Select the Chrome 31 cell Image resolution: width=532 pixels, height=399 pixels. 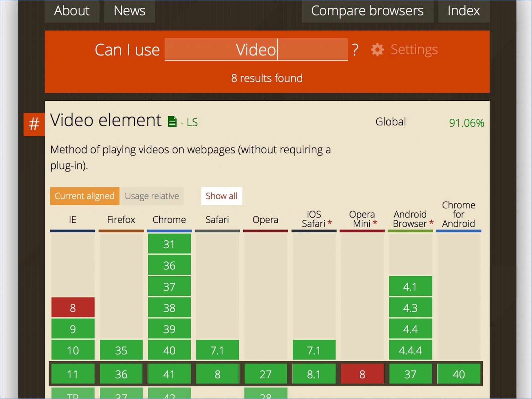point(169,244)
